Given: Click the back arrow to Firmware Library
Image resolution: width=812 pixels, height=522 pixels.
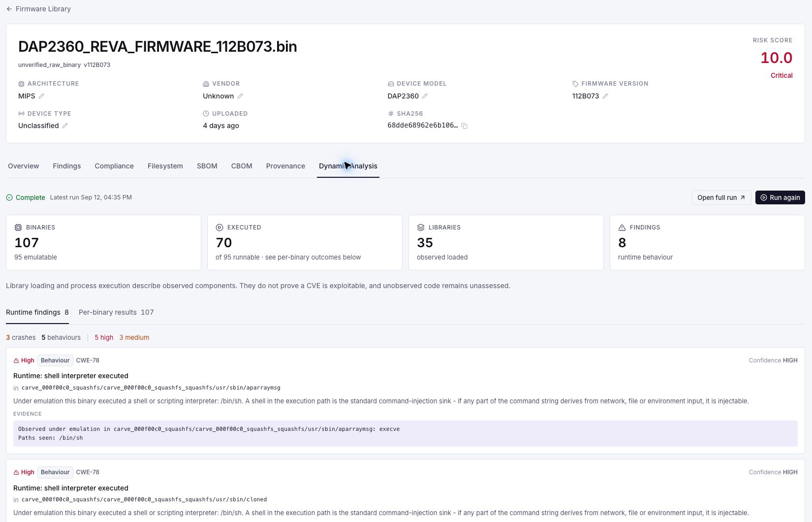Looking at the screenshot, I should (9, 9).
